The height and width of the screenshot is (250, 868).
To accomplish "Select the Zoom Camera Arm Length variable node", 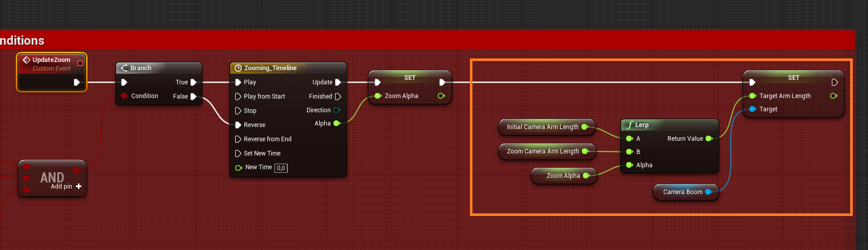I will [543, 151].
